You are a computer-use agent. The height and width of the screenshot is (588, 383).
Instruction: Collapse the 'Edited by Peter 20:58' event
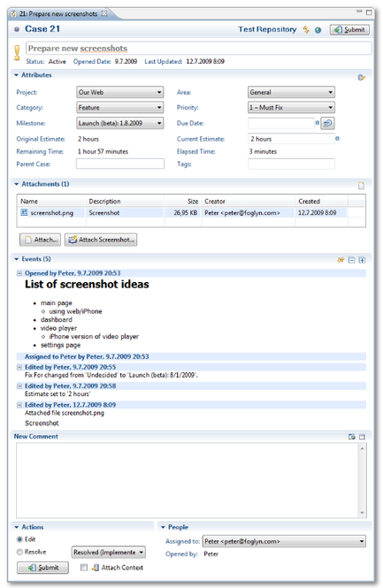click(x=19, y=386)
